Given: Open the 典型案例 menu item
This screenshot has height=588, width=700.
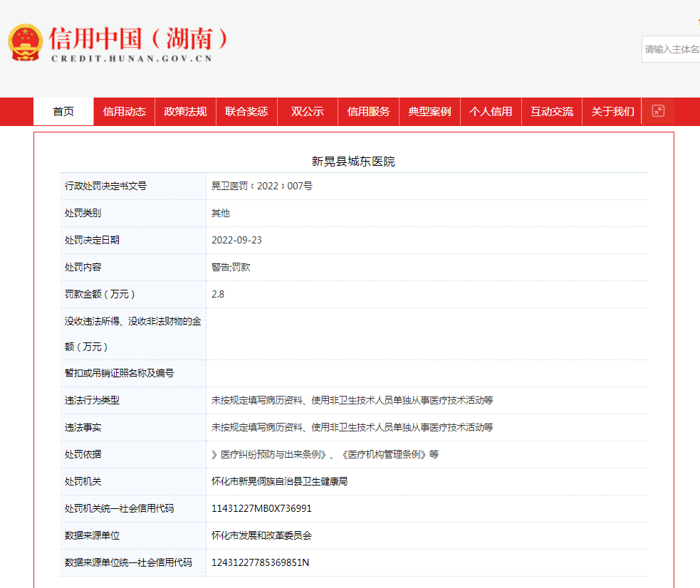Looking at the screenshot, I should (429, 112).
